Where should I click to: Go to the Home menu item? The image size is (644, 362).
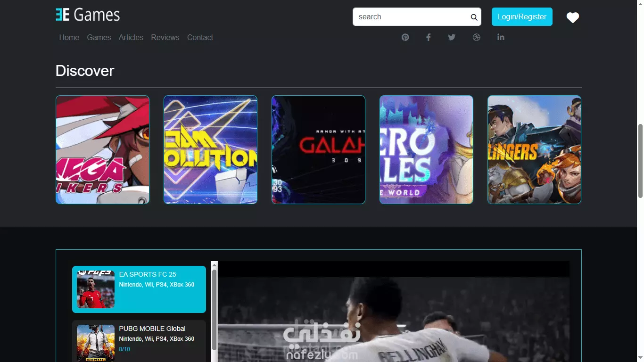click(x=69, y=37)
